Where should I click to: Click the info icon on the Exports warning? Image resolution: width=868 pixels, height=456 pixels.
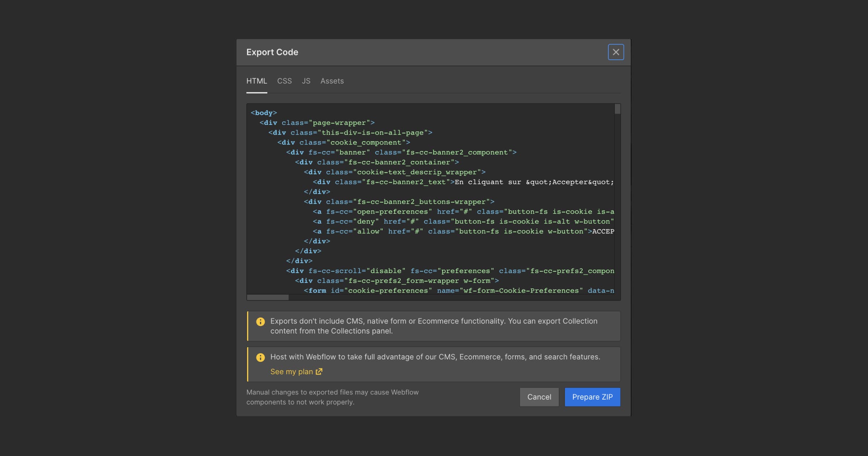260,322
